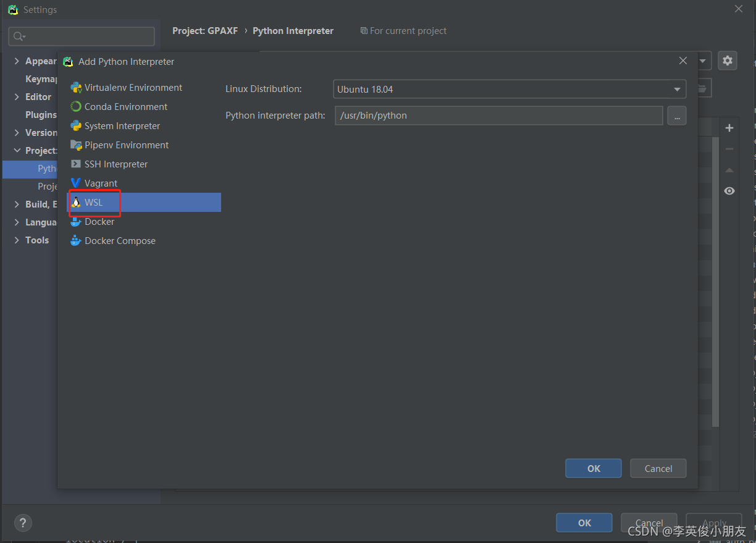Click the plus add package icon
Viewport: 756px width, 543px height.
[x=729, y=128]
